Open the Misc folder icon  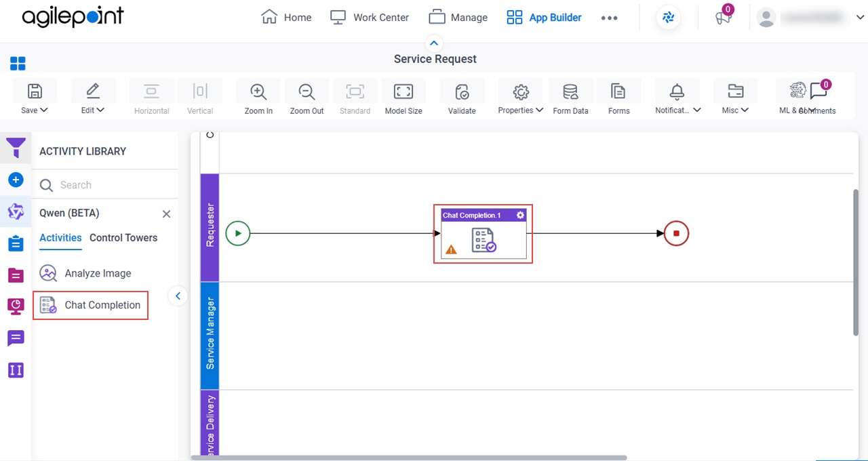point(735,92)
